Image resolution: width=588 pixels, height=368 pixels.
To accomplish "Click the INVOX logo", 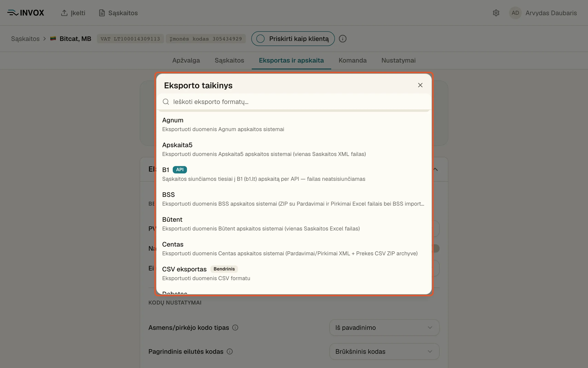I will [x=26, y=13].
